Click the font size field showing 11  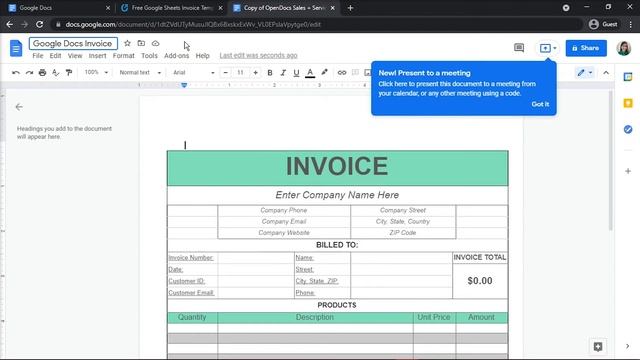240,73
